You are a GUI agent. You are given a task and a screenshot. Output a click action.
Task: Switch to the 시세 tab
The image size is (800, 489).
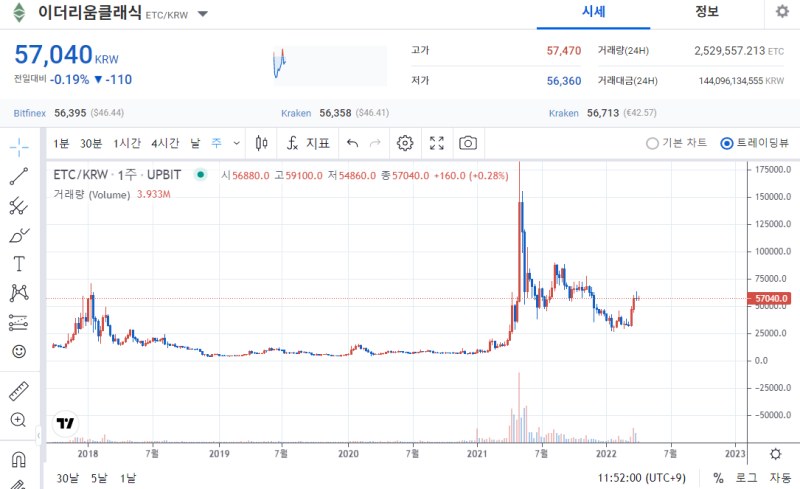(x=593, y=12)
